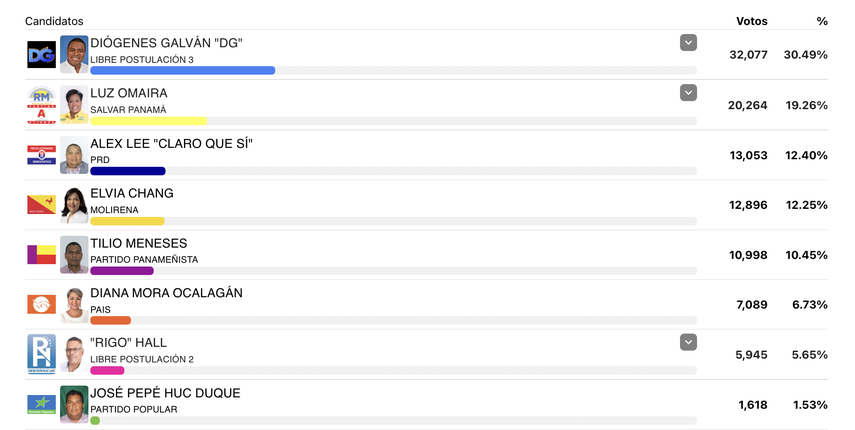Viewport: 855px width, 430px height.
Task: Click the Partido Panameñista flag icon
Action: (x=41, y=254)
